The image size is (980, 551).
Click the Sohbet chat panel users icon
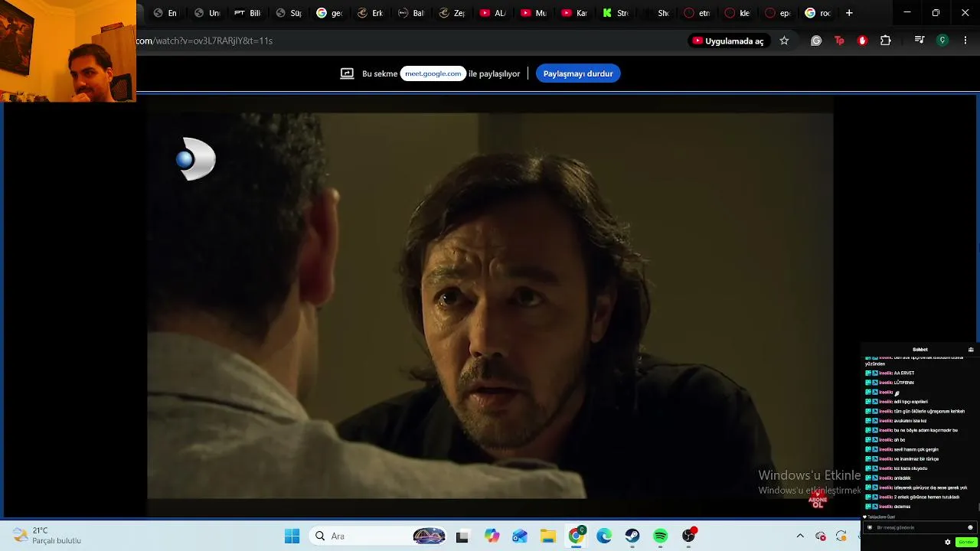(x=971, y=350)
